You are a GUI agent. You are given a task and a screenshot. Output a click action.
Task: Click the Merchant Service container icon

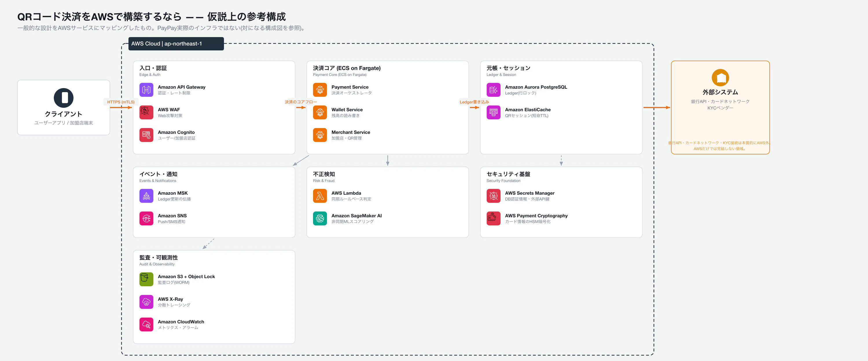[320, 135]
